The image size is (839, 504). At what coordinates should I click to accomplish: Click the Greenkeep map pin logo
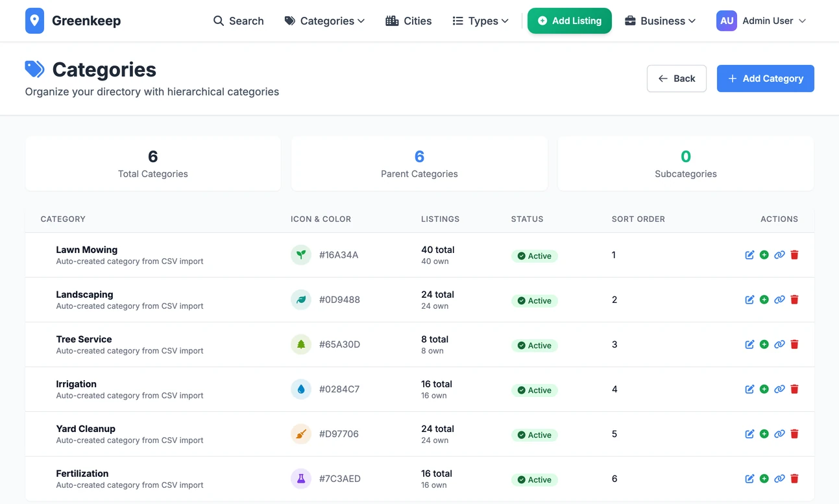click(x=34, y=21)
